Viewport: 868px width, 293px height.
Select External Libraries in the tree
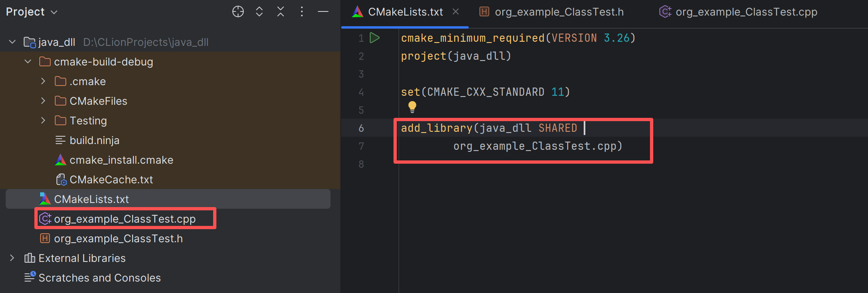(82, 258)
